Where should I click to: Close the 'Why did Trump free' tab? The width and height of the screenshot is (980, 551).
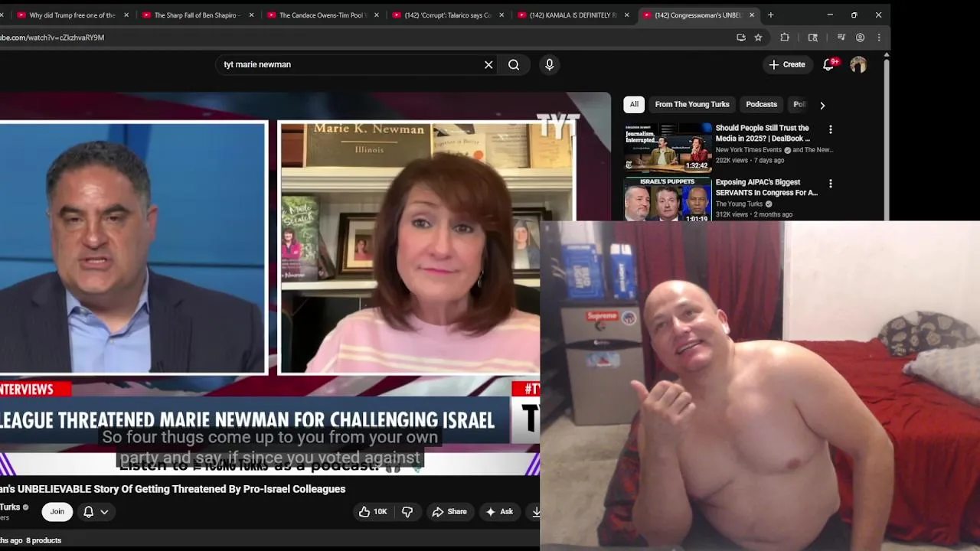click(x=126, y=15)
